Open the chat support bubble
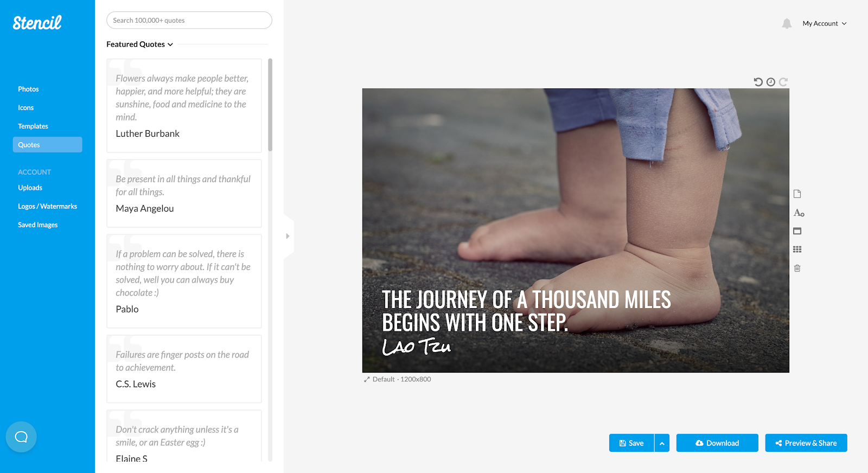Image resolution: width=868 pixels, height=473 pixels. pyautogui.click(x=21, y=437)
